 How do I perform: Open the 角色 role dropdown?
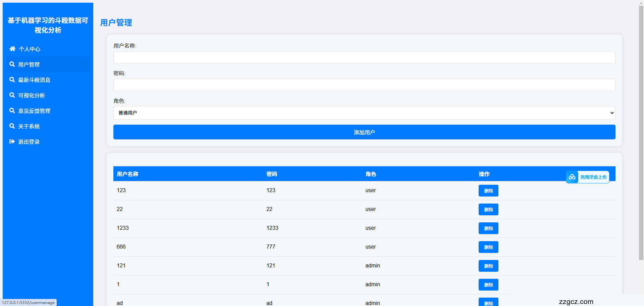(364, 113)
